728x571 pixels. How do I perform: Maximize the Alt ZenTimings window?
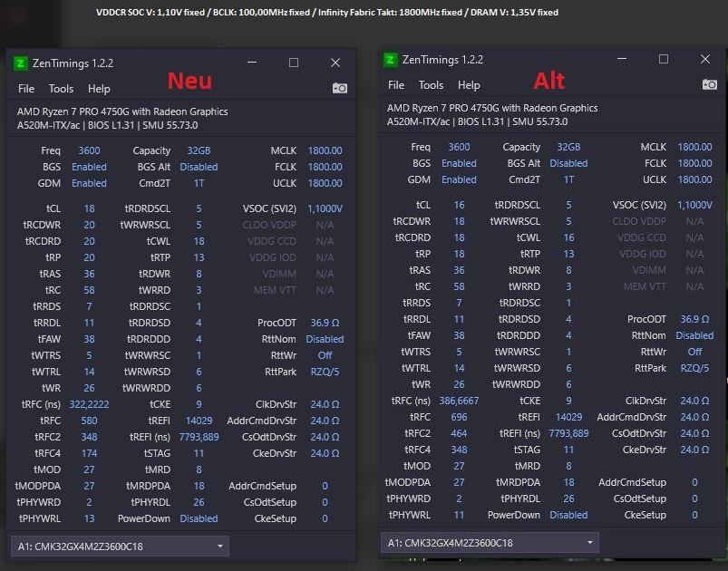(x=664, y=59)
